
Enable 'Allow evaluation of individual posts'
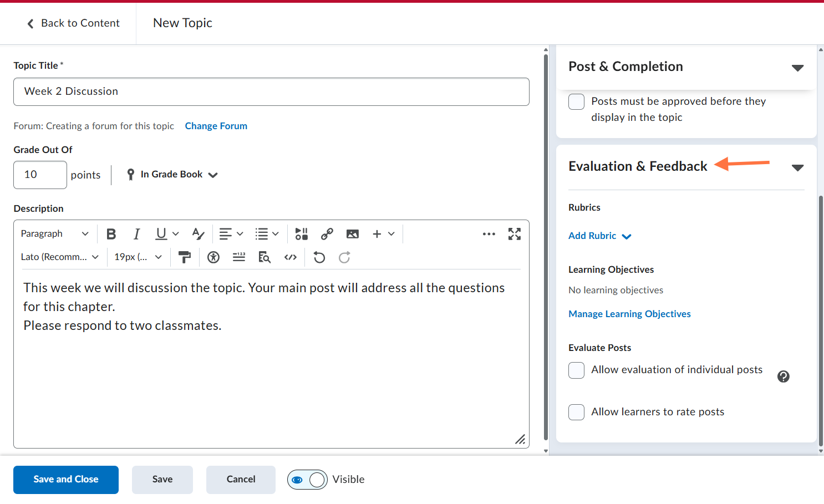[x=577, y=370]
